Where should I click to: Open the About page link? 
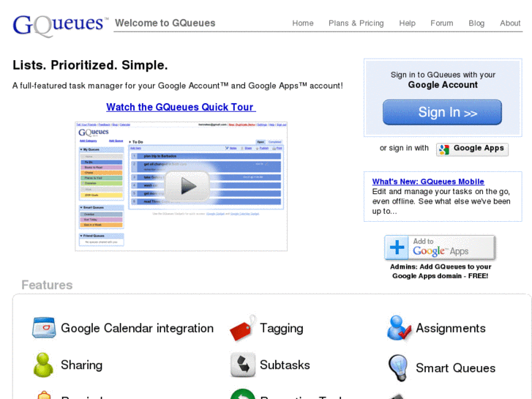(x=510, y=23)
